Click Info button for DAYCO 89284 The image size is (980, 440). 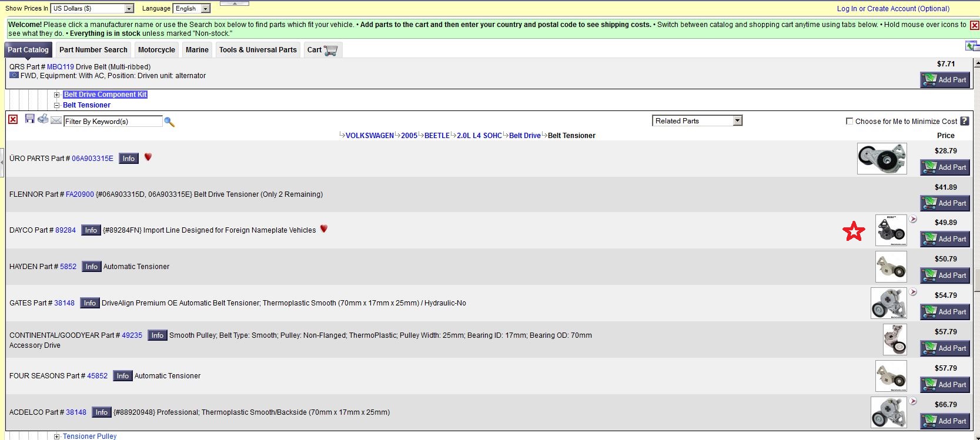[91, 230]
